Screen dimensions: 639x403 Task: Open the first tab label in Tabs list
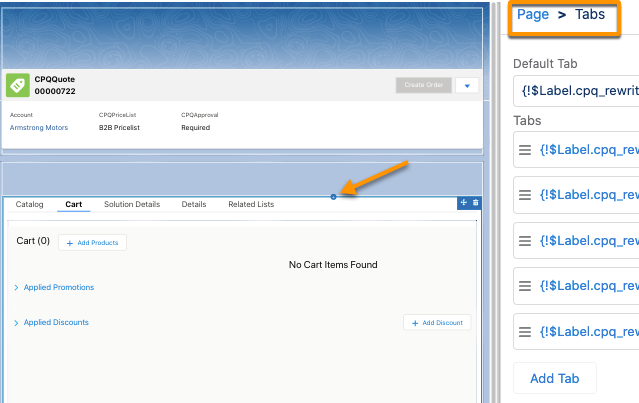[589, 150]
